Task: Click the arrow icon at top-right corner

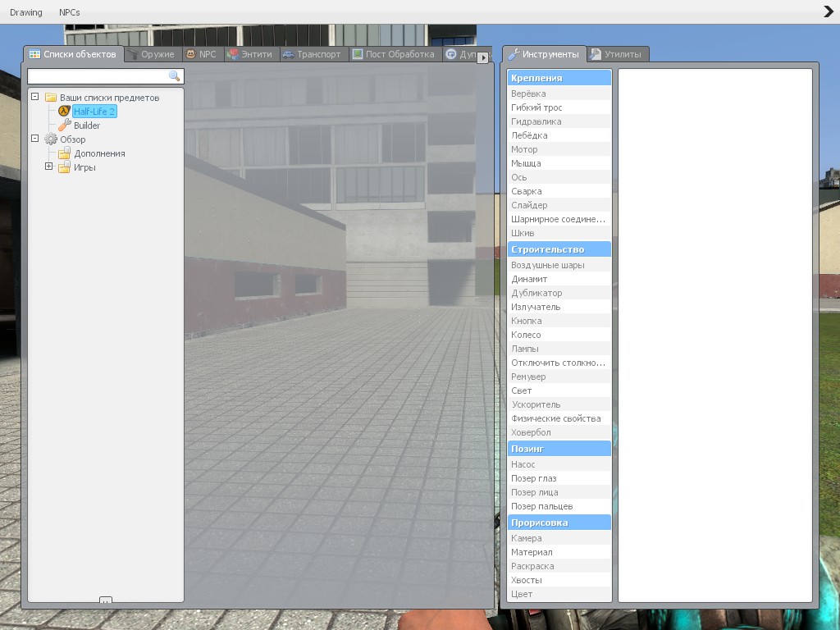Action: click(829, 11)
